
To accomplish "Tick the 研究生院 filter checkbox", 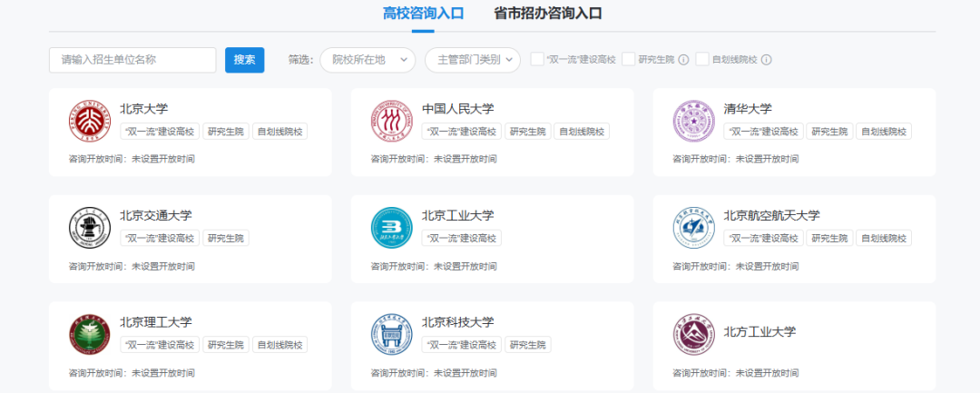I will (x=628, y=59).
